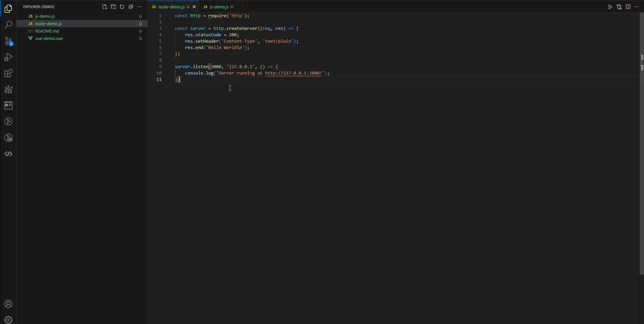This screenshot has height=324, width=644.
Task: Select the node-demo.js editor tab
Action: pos(173,7)
